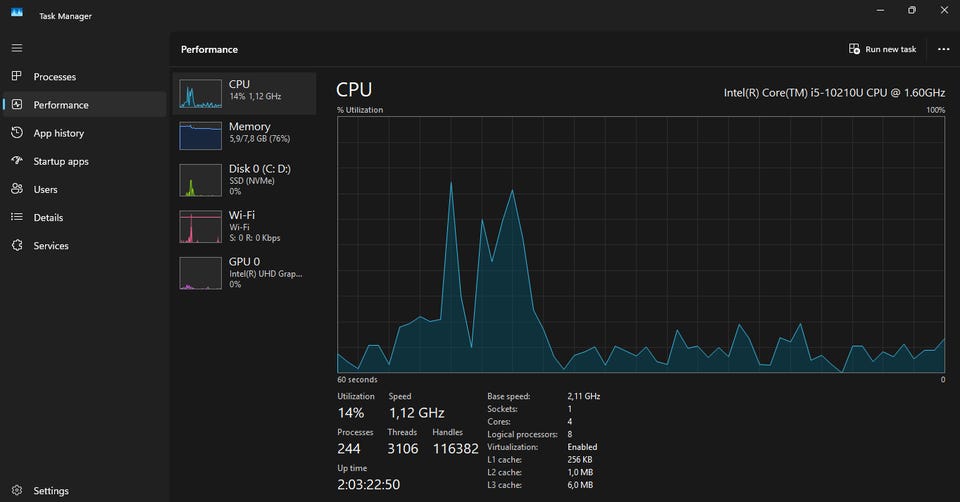Screen dimensions: 960x502
Task: Click the main CPU utilization graph
Action: click(641, 244)
